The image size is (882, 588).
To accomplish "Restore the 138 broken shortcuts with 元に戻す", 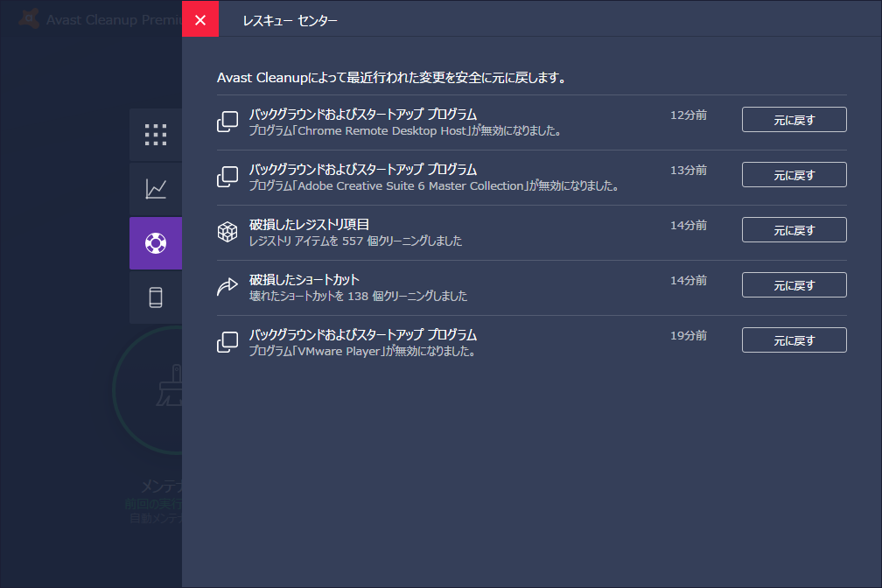I will point(794,285).
